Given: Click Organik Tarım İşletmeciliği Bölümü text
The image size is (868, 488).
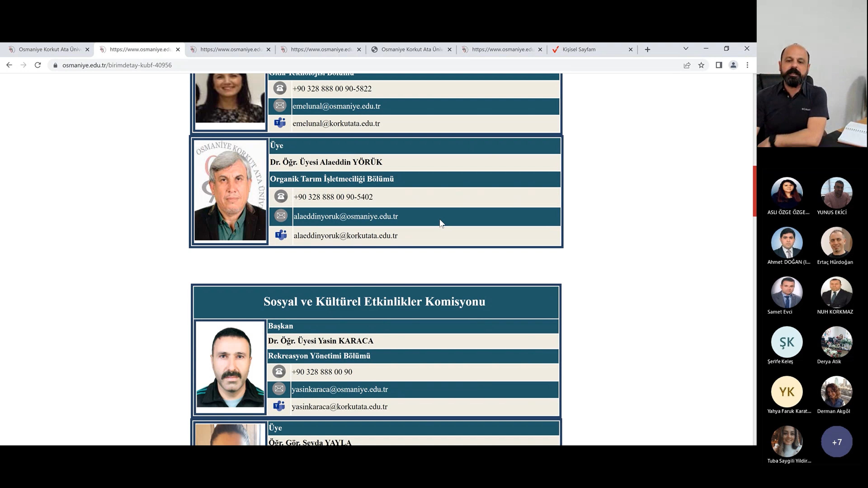Looking at the screenshot, I should (x=332, y=179).
